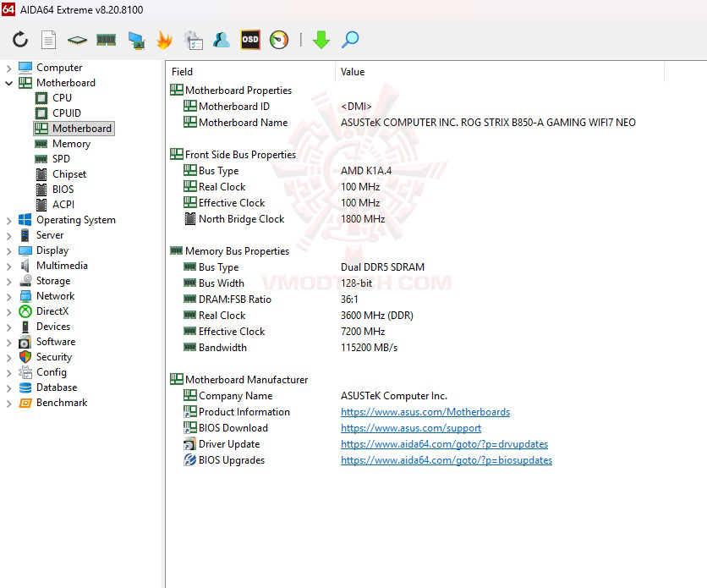Open the asus.com/Motherboards link

click(425, 412)
